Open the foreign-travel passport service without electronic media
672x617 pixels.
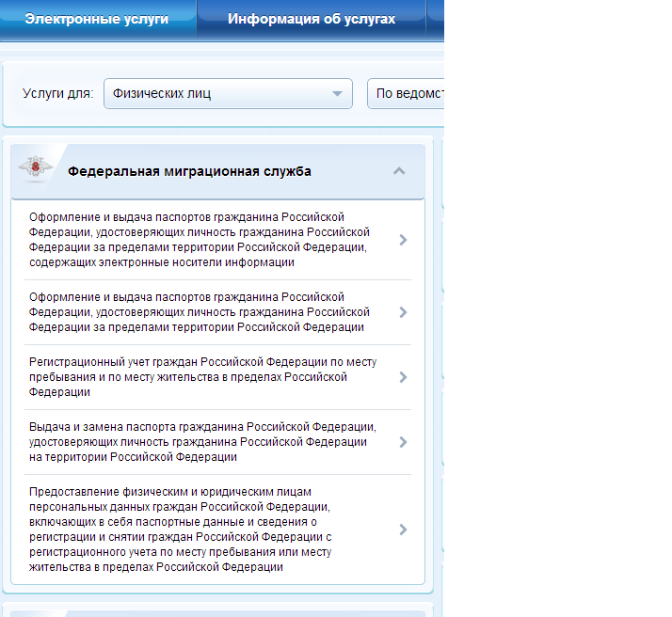pos(199,312)
